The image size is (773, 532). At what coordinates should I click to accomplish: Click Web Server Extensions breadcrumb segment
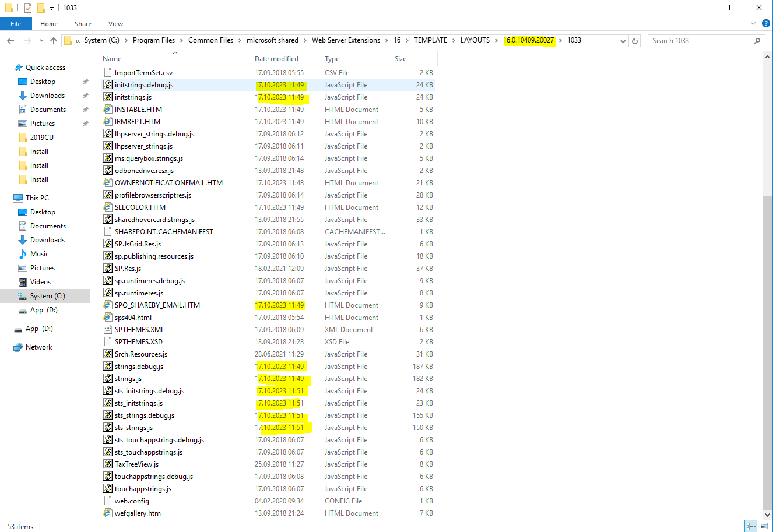point(346,40)
